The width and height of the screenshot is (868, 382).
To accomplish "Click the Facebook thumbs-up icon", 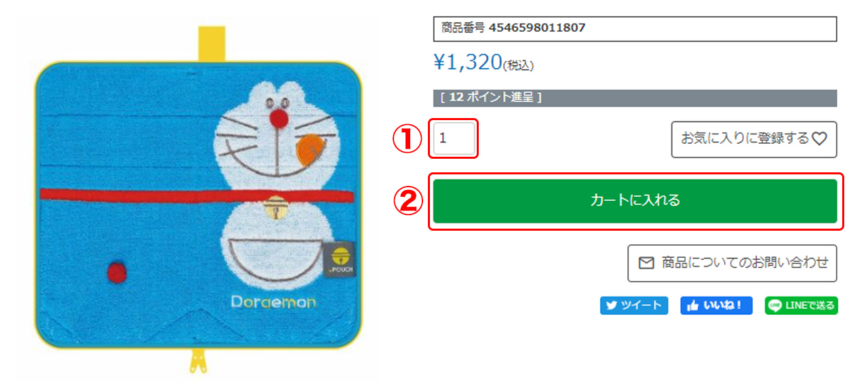I will [x=692, y=305].
